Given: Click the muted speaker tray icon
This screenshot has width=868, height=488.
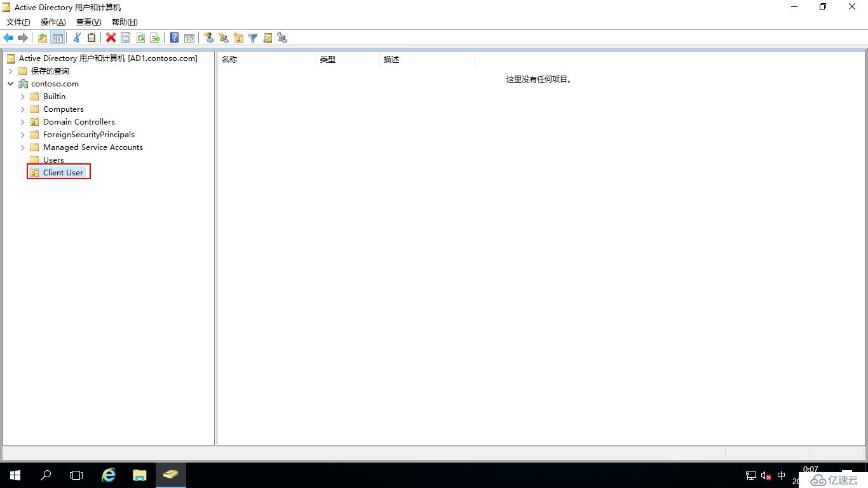Looking at the screenshot, I should [766, 475].
